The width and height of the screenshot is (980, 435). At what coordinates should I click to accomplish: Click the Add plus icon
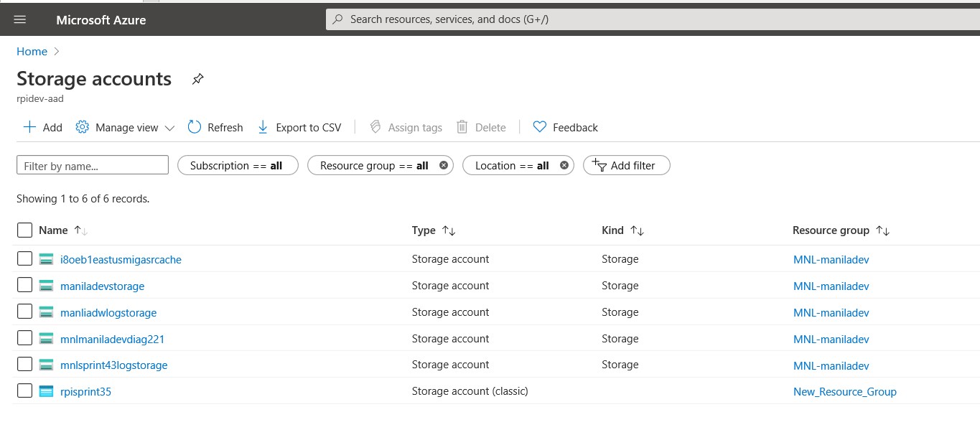coord(29,127)
